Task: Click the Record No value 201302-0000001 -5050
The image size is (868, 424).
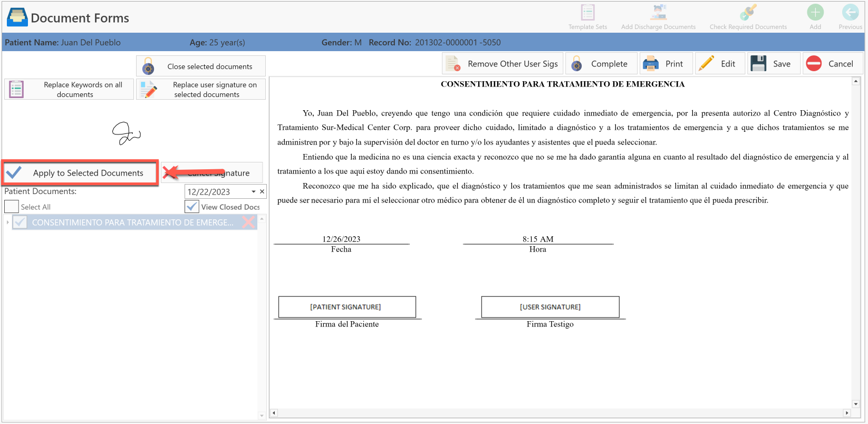Action: tap(458, 42)
